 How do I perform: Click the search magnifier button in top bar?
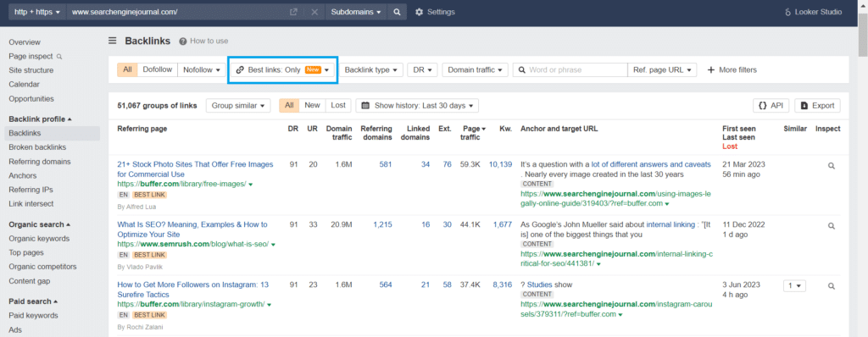pos(397,12)
